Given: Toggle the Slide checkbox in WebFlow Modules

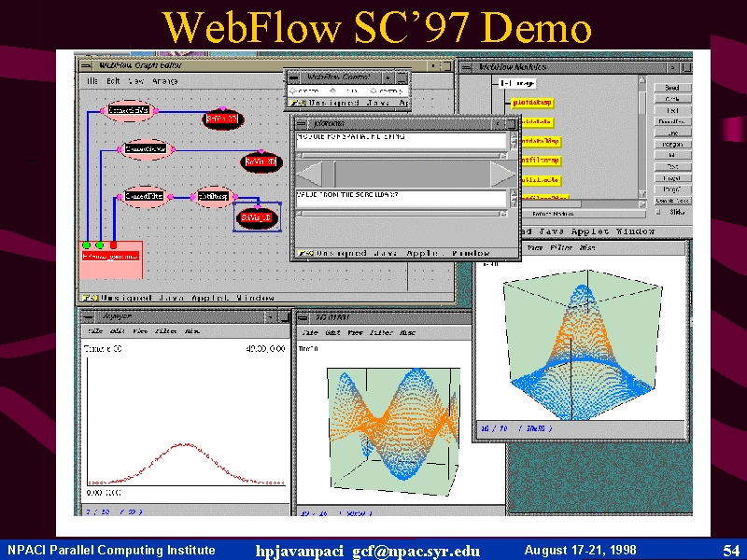Looking at the screenshot, I should tap(658, 212).
